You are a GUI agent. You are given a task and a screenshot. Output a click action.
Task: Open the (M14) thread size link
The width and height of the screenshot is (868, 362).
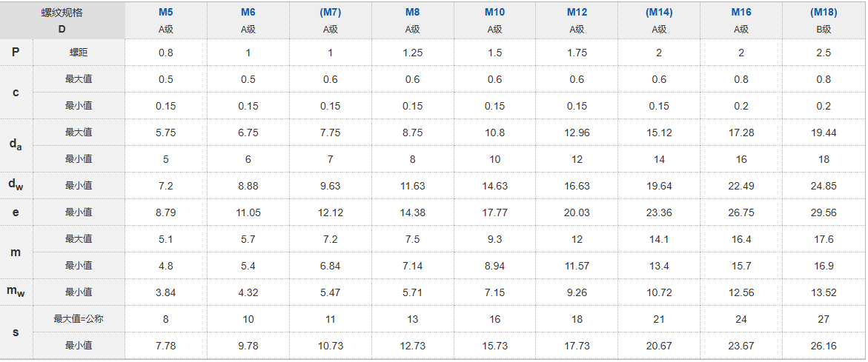(659, 12)
